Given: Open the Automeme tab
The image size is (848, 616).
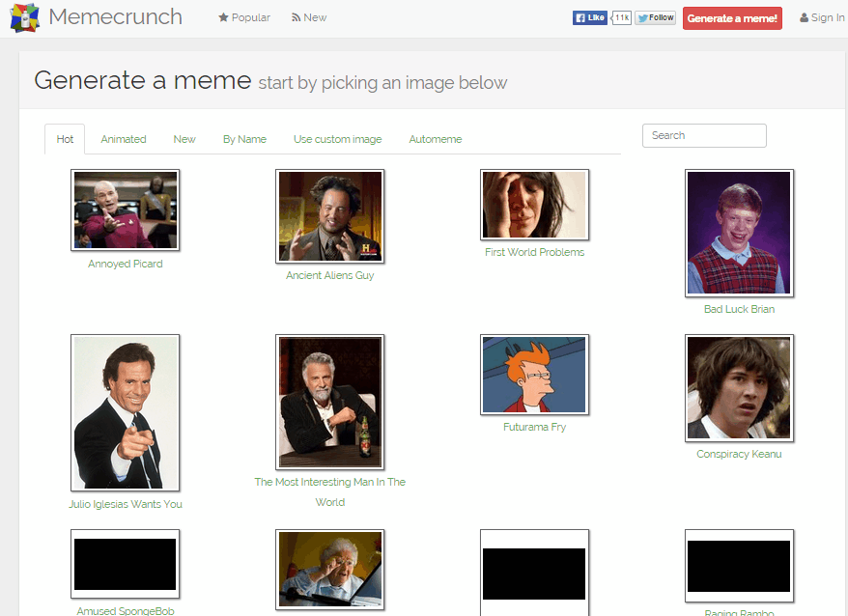Looking at the screenshot, I should [436, 139].
